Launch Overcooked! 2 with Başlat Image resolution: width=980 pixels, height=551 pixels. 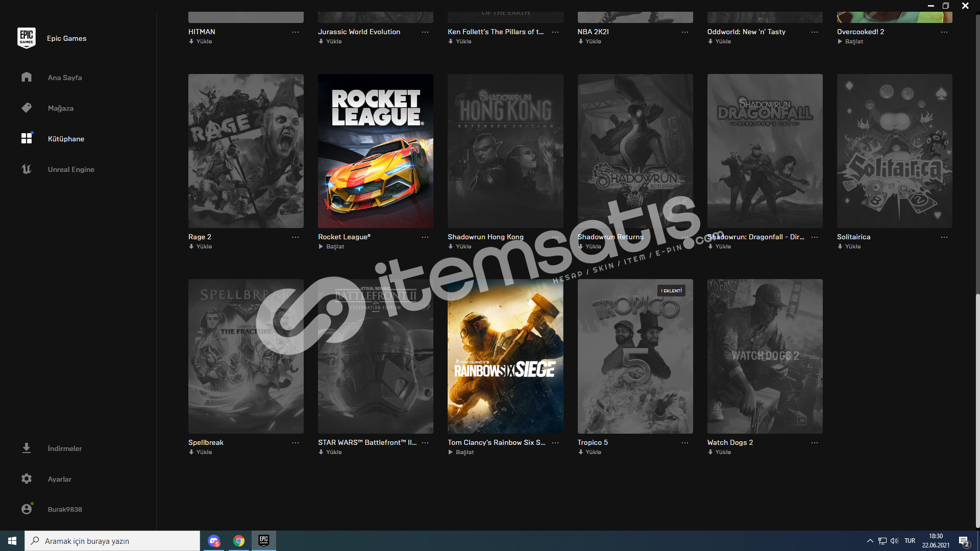tap(850, 41)
